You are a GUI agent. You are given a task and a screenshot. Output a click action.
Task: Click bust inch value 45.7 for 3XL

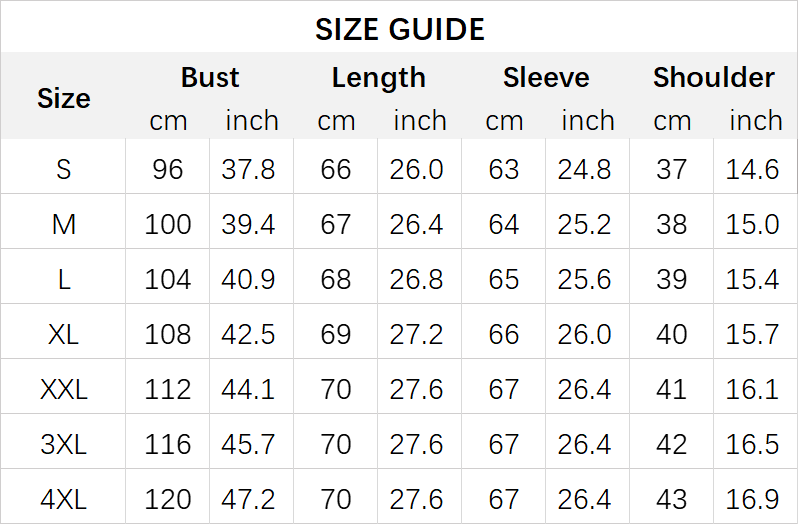[x=249, y=444]
